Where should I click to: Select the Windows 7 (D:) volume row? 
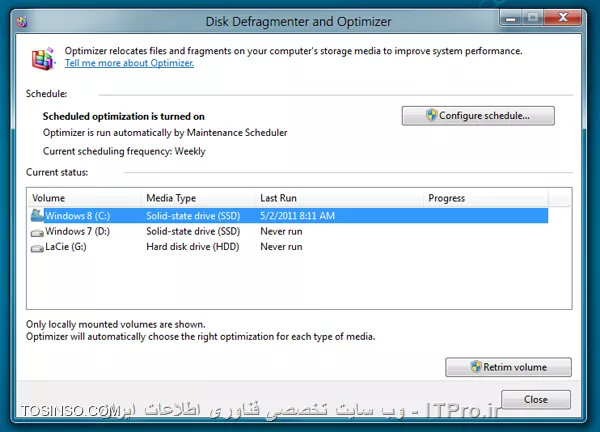[288, 231]
